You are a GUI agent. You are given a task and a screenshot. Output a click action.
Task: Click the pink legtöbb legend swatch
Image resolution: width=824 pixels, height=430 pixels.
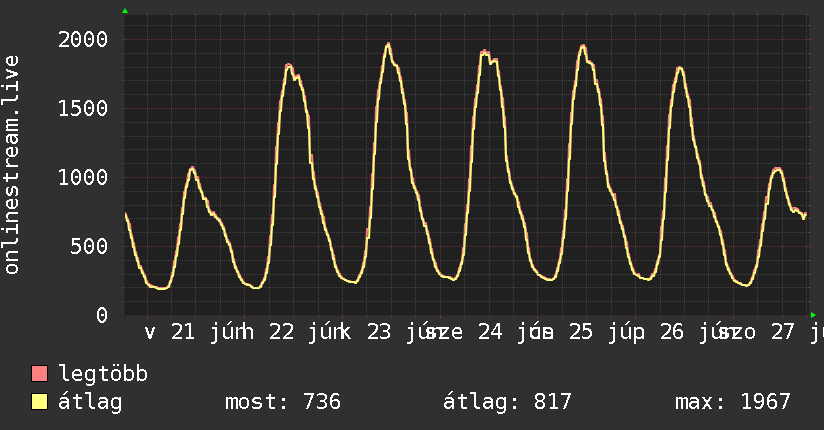pos(39,374)
